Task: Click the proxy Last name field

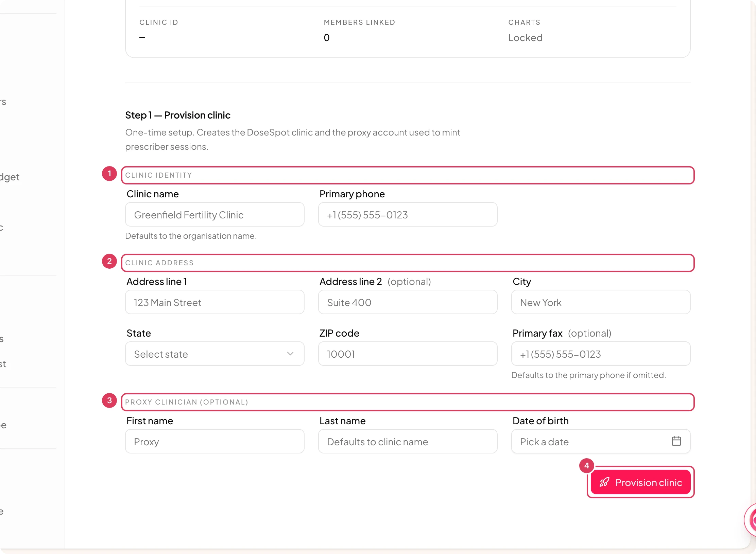Action: pyautogui.click(x=408, y=441)
